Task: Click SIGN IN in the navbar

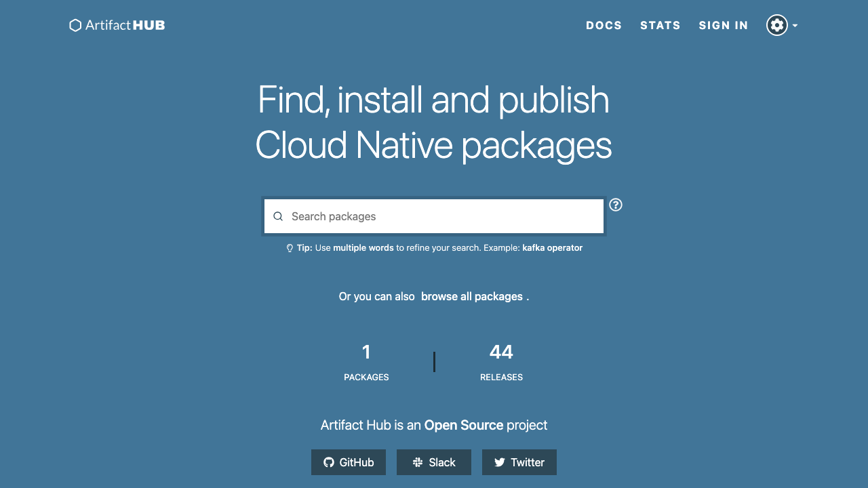Action: click(x=724, y=25)
